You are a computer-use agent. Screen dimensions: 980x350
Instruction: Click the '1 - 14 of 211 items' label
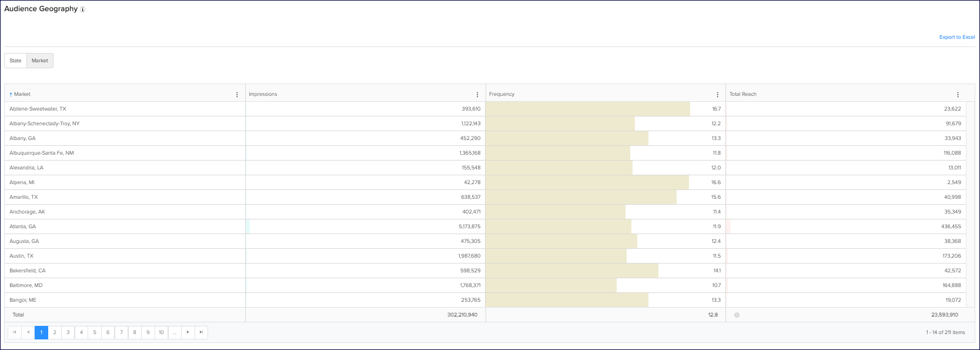click(945, 332)
